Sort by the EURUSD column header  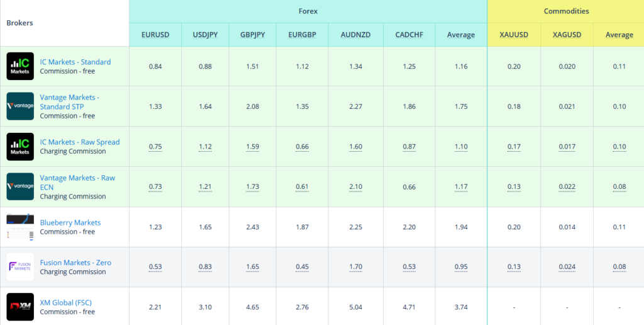pos(155,35)
